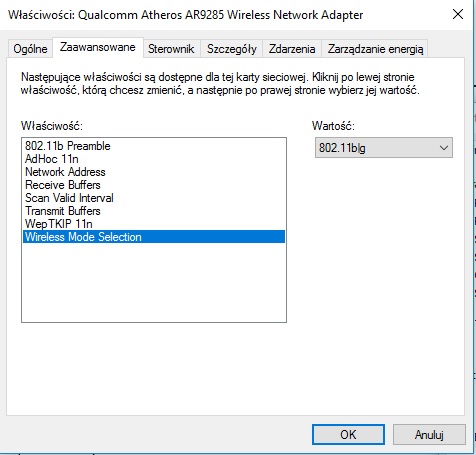
Task: Close the properties dialog with X
Action: [458, 14]
